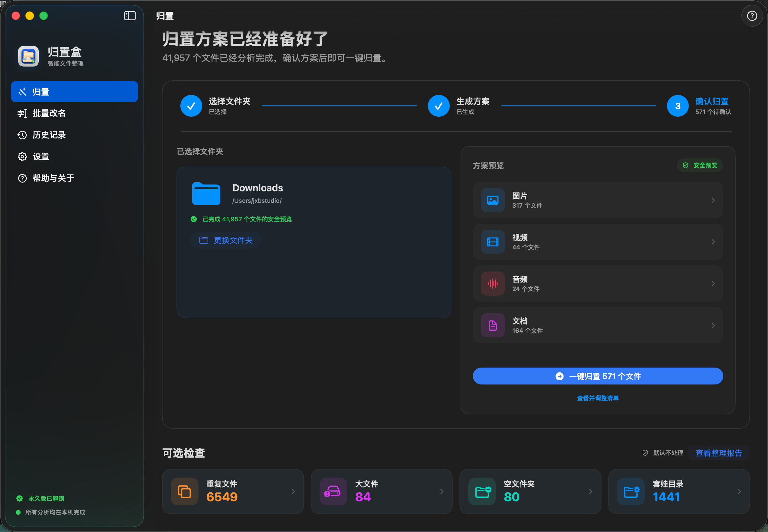Expand the 图片 317 files chevron
768x532 pixels.
coord(713,200)
